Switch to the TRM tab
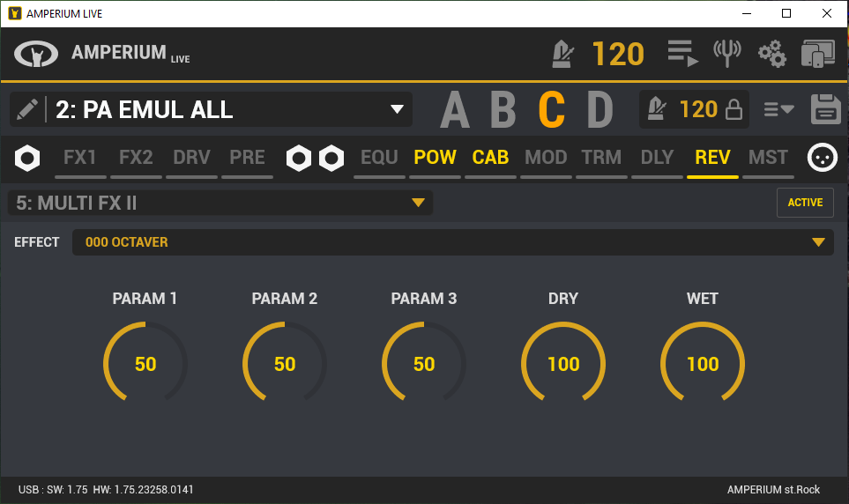This screenshot has height=504, width=849. click(601, 158)
